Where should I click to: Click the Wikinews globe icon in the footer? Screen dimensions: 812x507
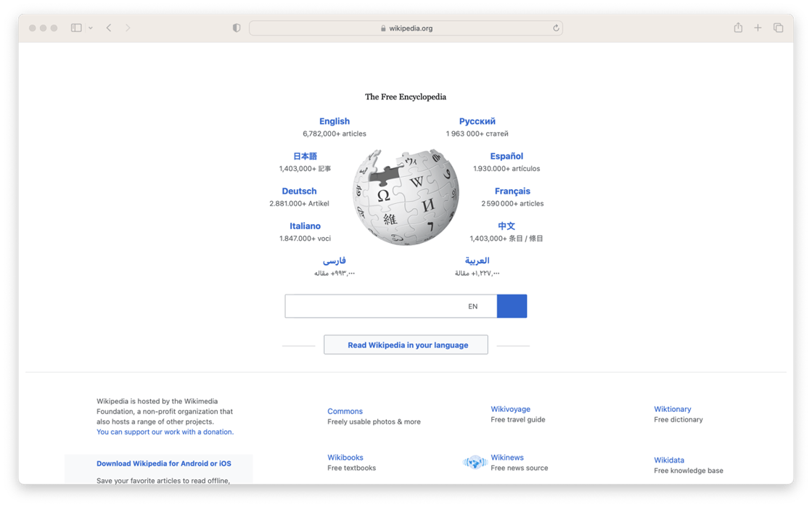click(475, 462)
